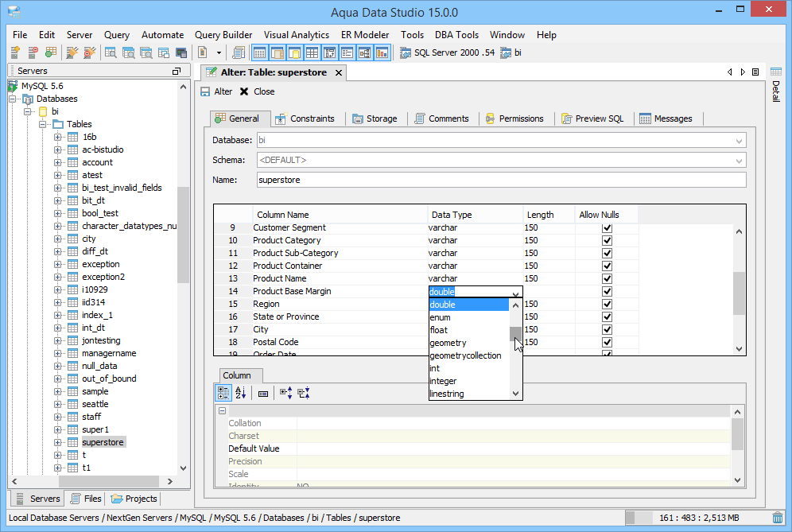Click the table Name input field
792x532 pixels.
pos(501,180)
